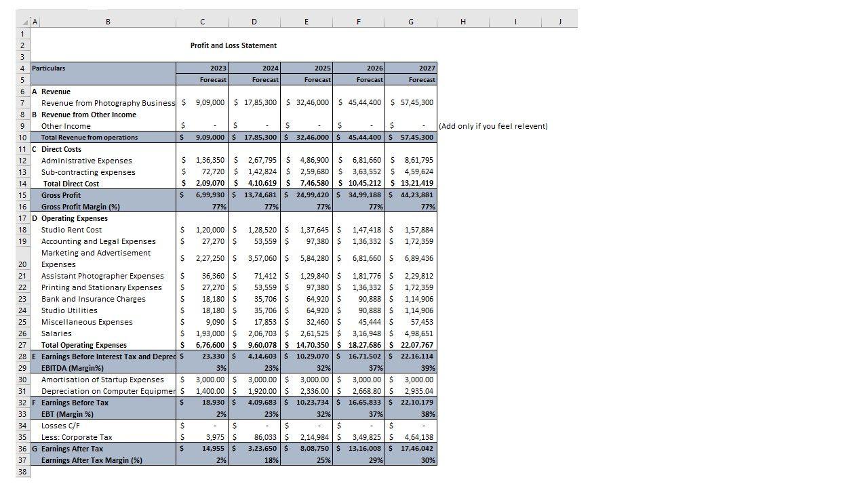Image resolution: width=868 pixels, height=488 pixels.
Task: Click the 'Add only if you feel relevent' note
Action: point(493,126)
